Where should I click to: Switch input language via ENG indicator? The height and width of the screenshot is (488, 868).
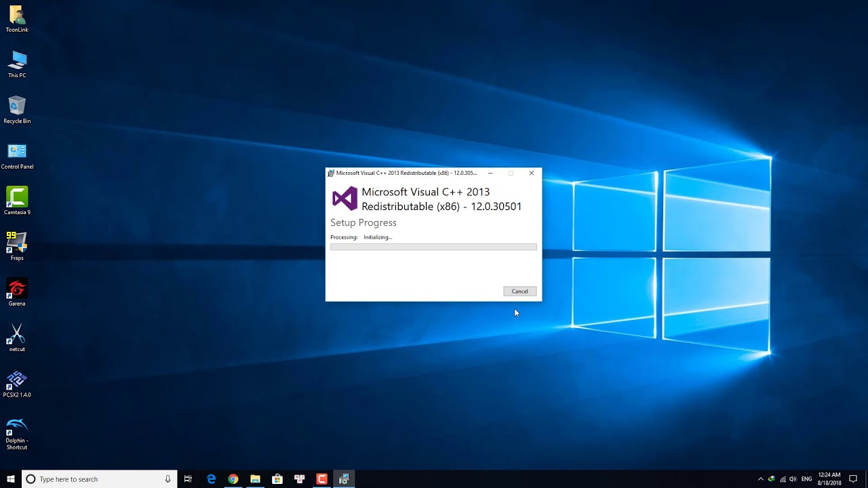[x=806, y=479]
